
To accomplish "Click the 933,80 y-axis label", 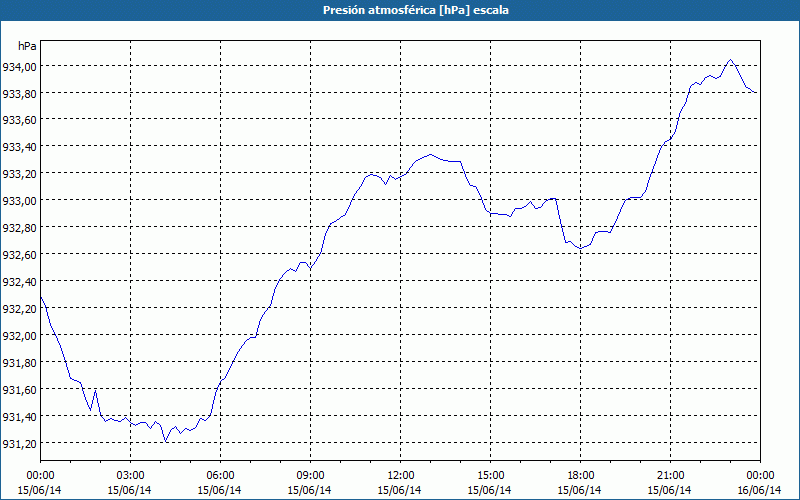I will point(20,93).
